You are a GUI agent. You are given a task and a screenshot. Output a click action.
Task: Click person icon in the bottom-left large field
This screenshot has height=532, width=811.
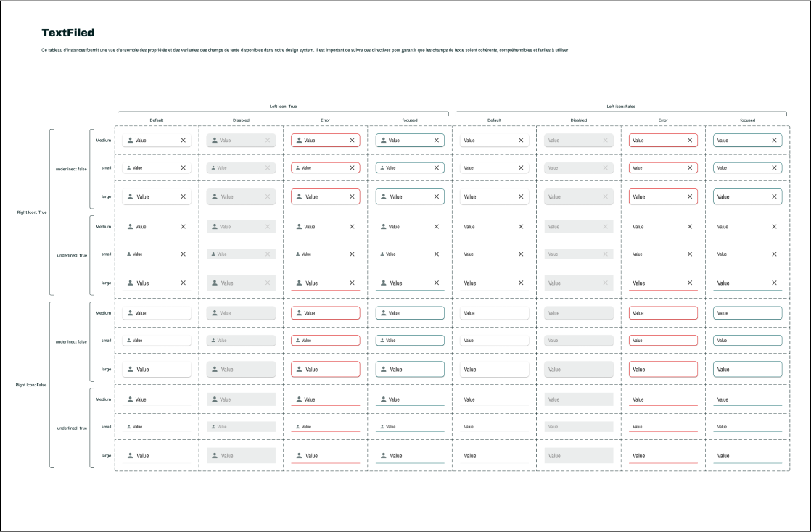[x=130, y=456]
